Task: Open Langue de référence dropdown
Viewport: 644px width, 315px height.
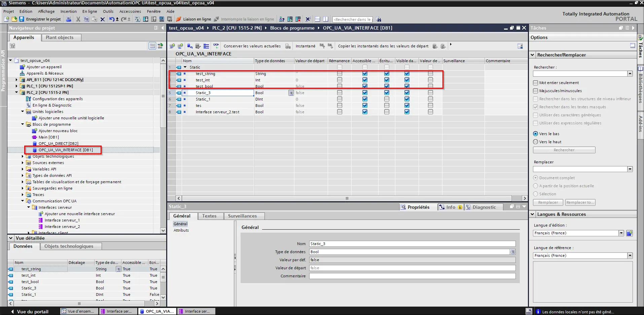Action: [630, 255]
